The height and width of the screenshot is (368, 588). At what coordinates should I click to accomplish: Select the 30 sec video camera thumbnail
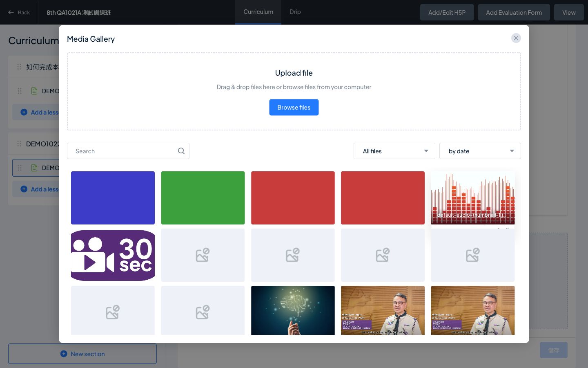113,255
